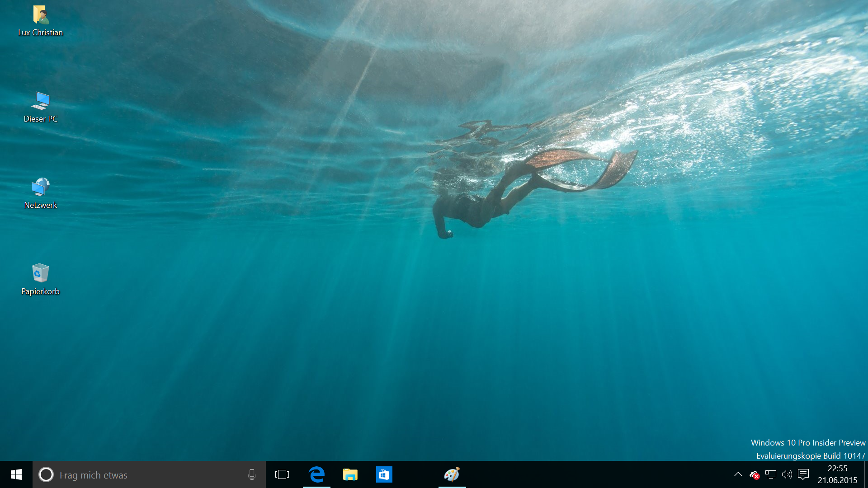Viewport: 868px width, 488px height.
Task: Open Task View from the taskbar
Action: tap(282, 474)
